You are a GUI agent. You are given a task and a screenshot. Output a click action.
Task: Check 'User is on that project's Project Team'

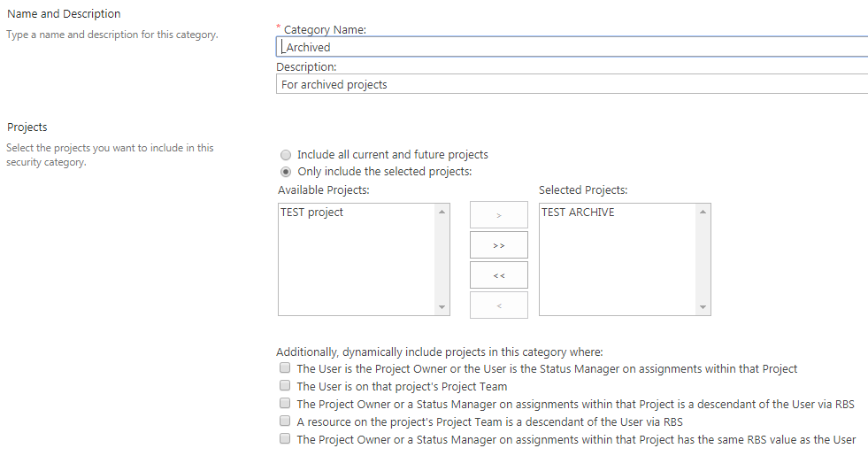[285, 386]
